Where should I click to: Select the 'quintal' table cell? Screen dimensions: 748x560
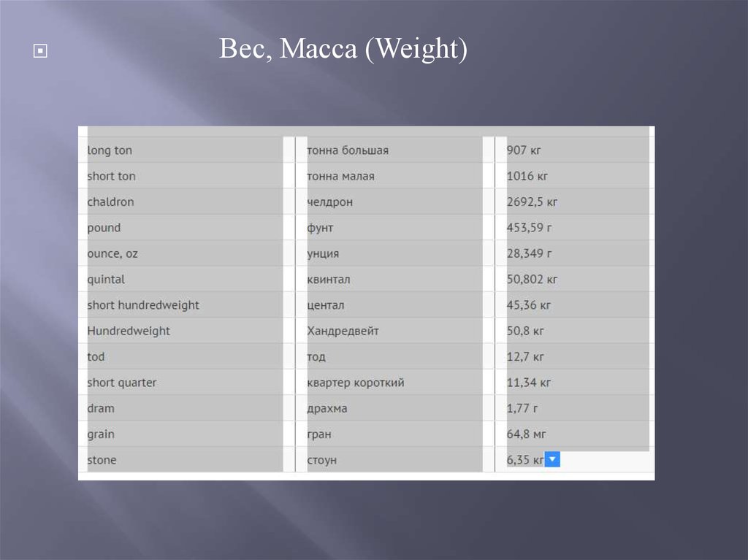[106, 280]
